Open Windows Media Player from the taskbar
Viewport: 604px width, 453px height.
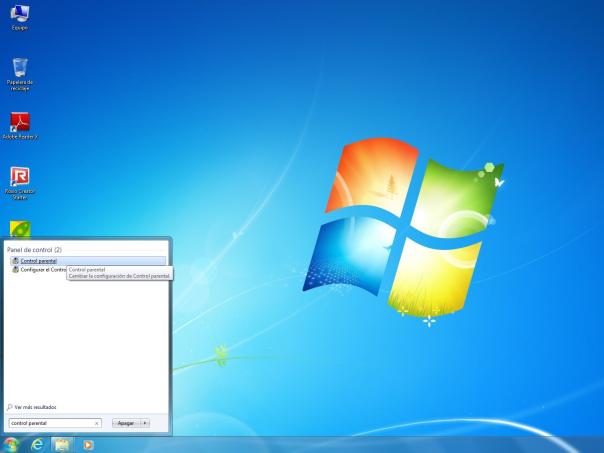coord(88,443)
